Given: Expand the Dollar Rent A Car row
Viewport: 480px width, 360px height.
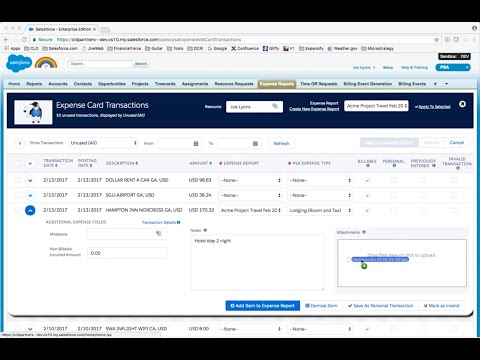Looking at the screenshot, I should (30, 180).
